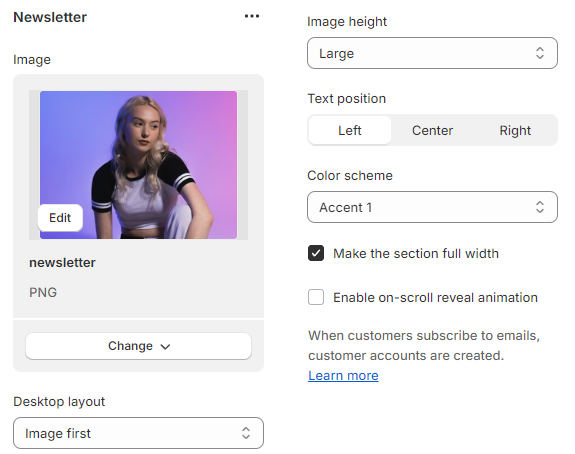Follow the Learn more link
The image size is (575, 454).
point(343,375)
